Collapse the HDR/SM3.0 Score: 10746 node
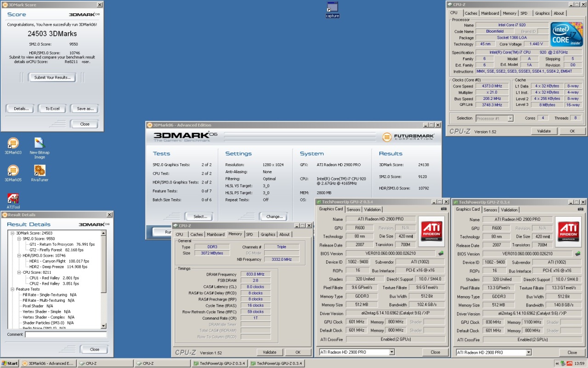This screenshot has width=588, height=368. click(x=19, y=255)
